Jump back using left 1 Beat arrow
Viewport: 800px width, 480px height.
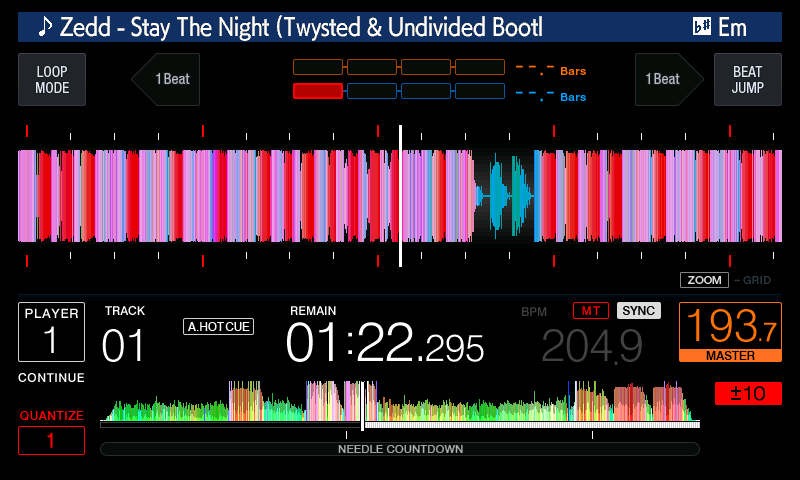point(166,80)
